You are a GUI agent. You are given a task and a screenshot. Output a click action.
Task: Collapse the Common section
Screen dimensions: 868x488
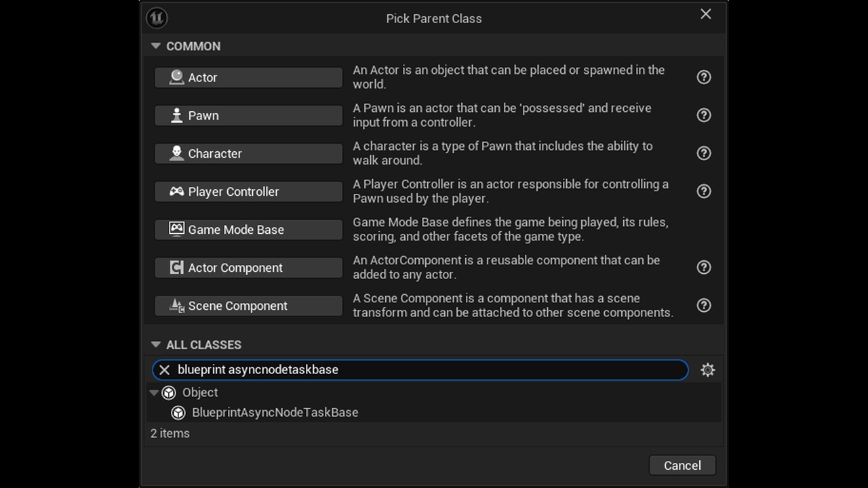click(x=156, y=46)
